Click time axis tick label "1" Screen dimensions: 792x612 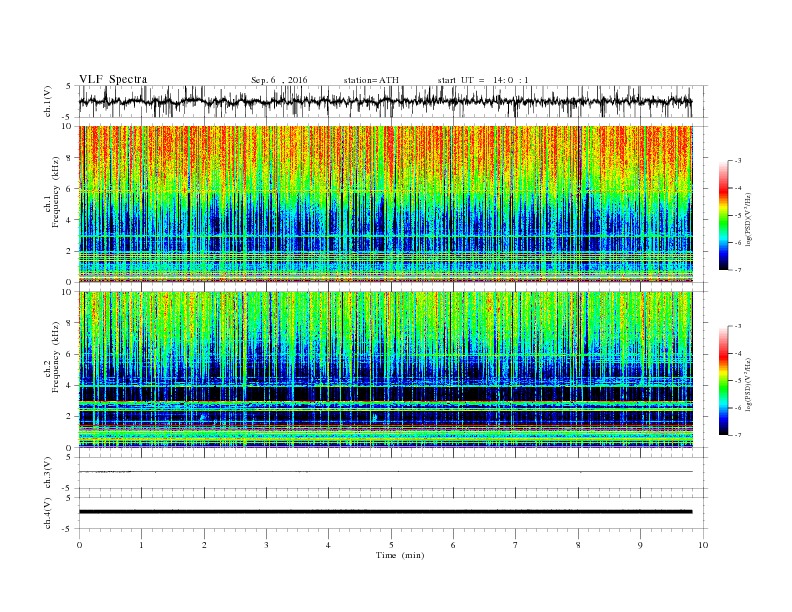141,545
